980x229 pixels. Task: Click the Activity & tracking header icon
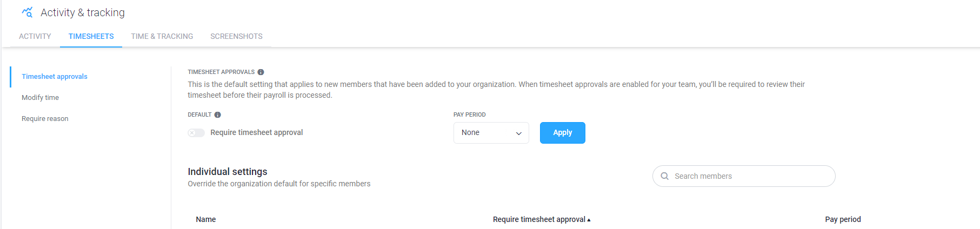[27, 12]
